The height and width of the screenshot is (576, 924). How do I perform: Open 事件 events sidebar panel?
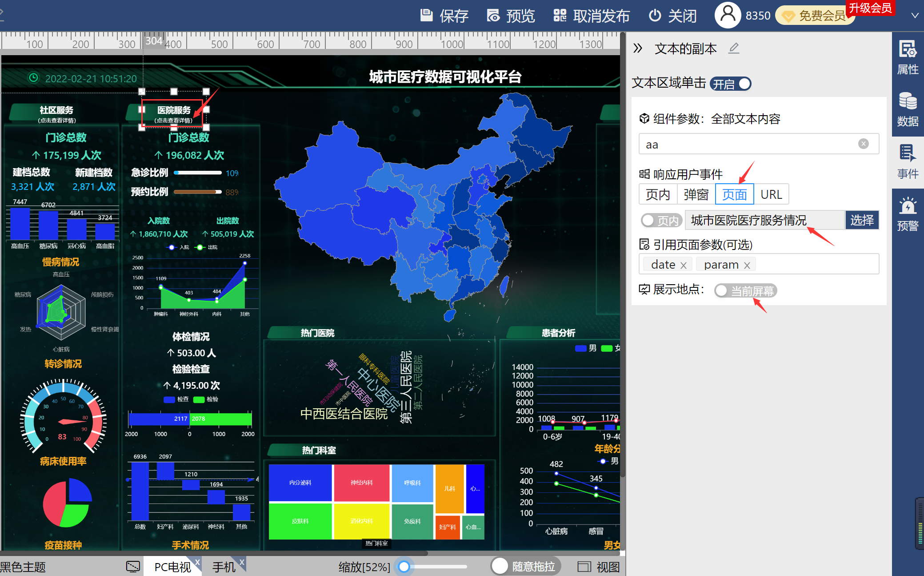click(x=908, y=161)
